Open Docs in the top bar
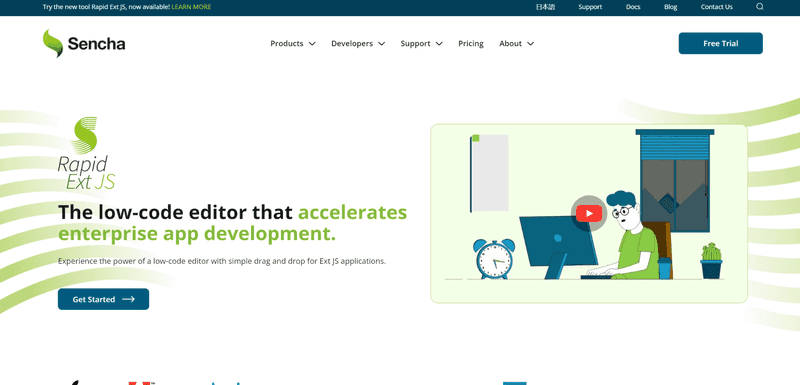 tap(633, 7)
